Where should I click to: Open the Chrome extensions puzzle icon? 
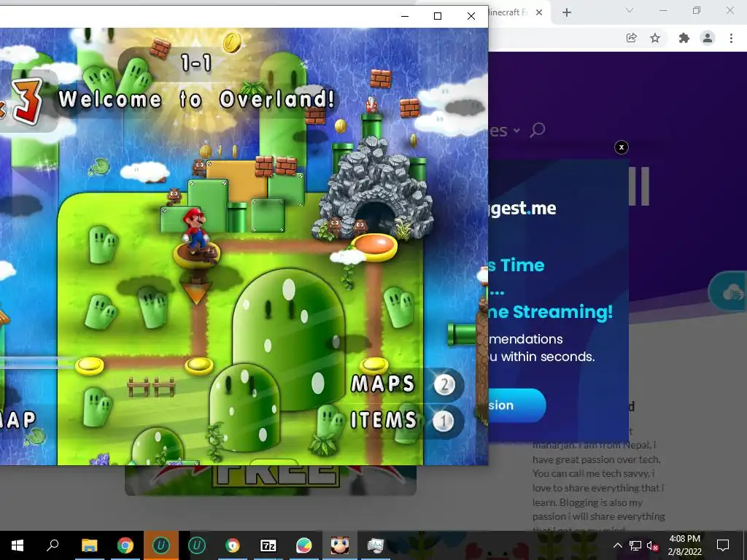click(684, 38)
